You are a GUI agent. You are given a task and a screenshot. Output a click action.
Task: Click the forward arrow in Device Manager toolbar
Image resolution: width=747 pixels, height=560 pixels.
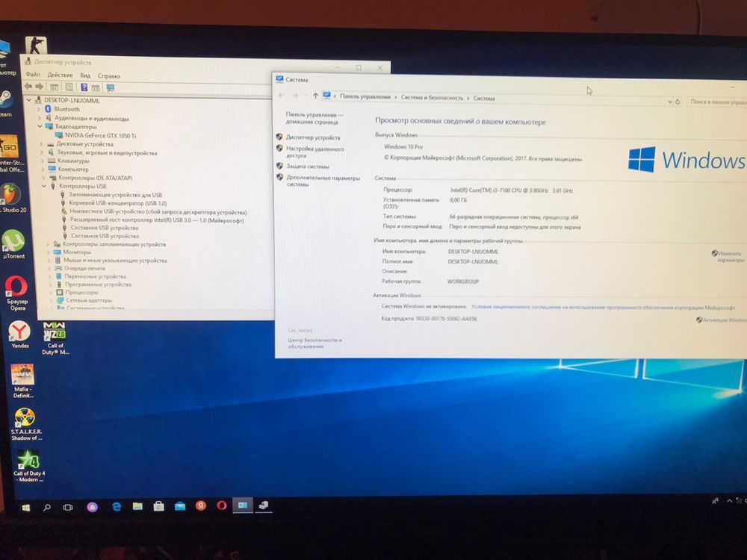(40, 87)
